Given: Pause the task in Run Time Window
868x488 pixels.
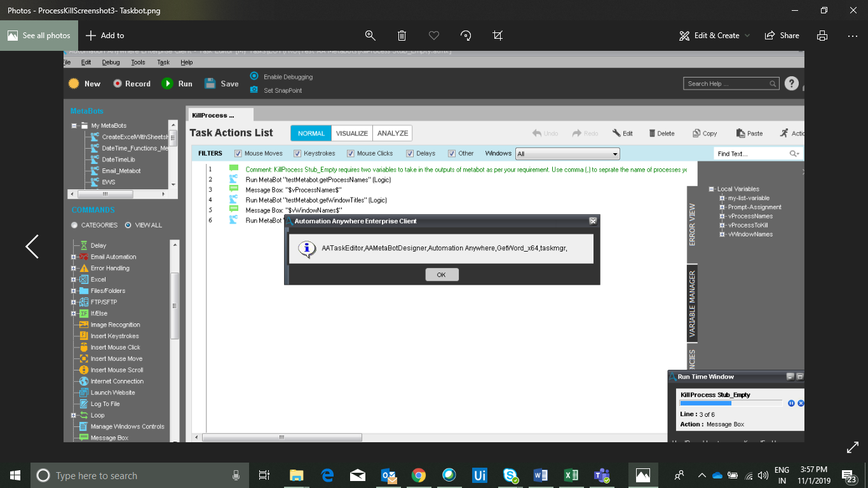Looking at the screenshot, I should coord(791,403).
